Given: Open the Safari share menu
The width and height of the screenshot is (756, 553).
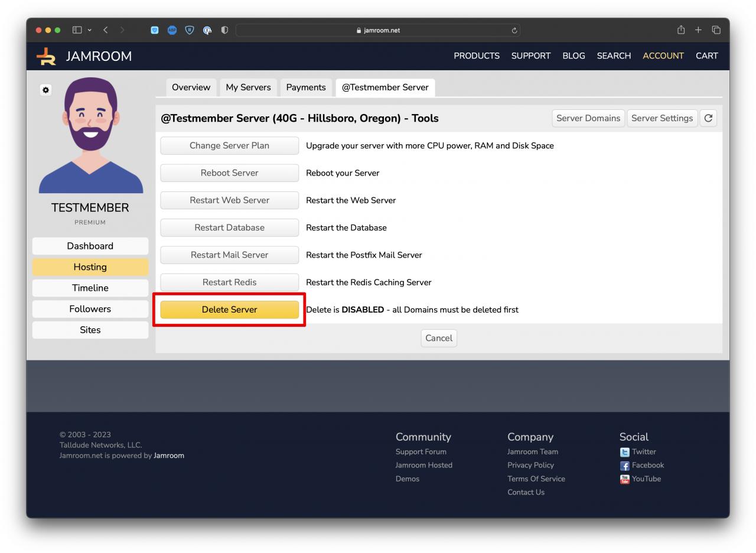Looking at the screenshot, I should coord(681,30).
